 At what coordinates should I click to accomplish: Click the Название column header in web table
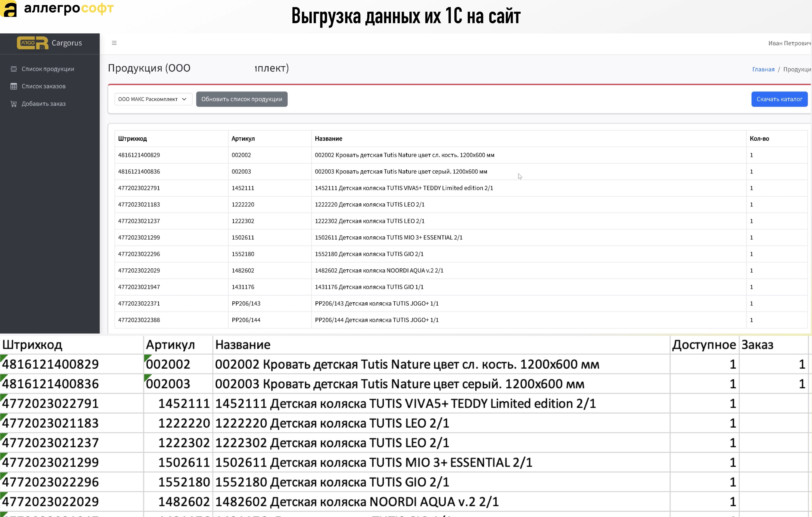click(328, 139)
